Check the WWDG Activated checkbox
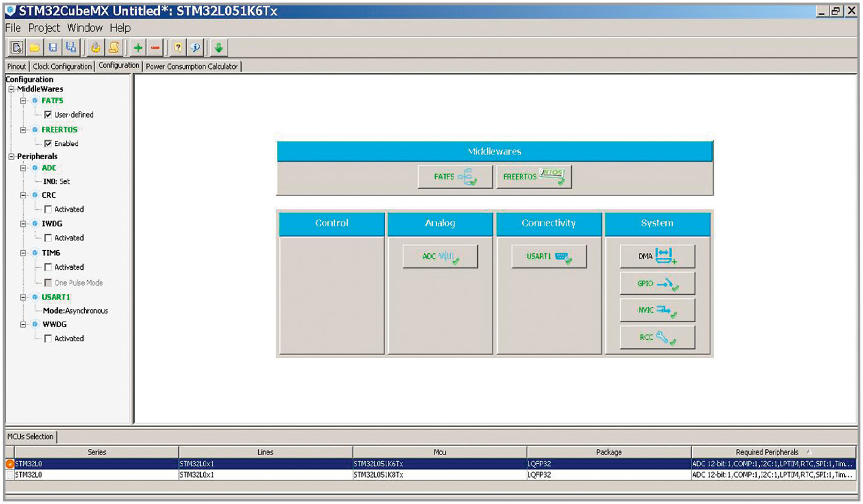Screen dimensions: 863x504 tap(48, 339)
